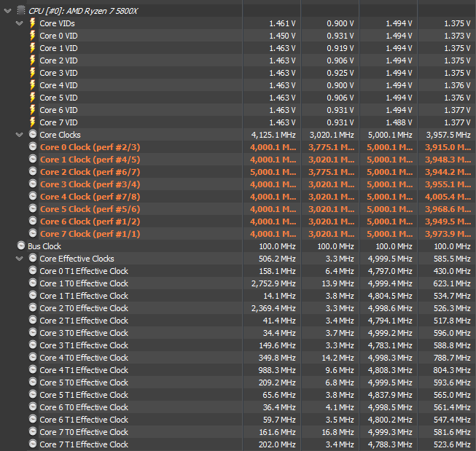Click the 0.900 V value in Core 4 VID row
Image resolution: width=476 pixels, height=451 pixels.
[340, 85]
